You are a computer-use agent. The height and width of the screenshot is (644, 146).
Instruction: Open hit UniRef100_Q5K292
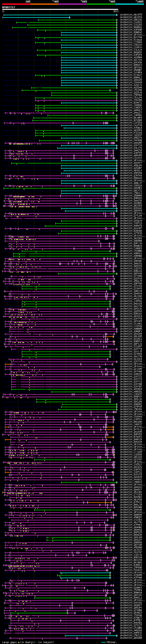[131, 20]
